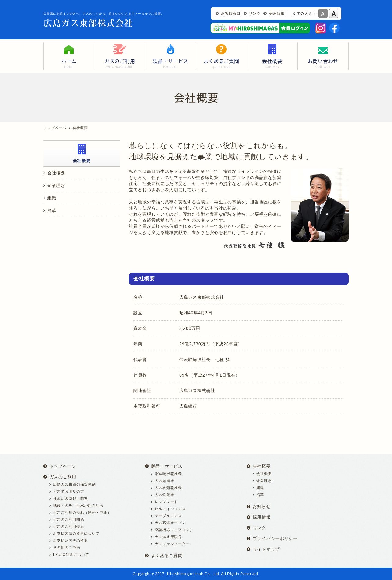Open the ホーム navigation tab

(69, 56)
